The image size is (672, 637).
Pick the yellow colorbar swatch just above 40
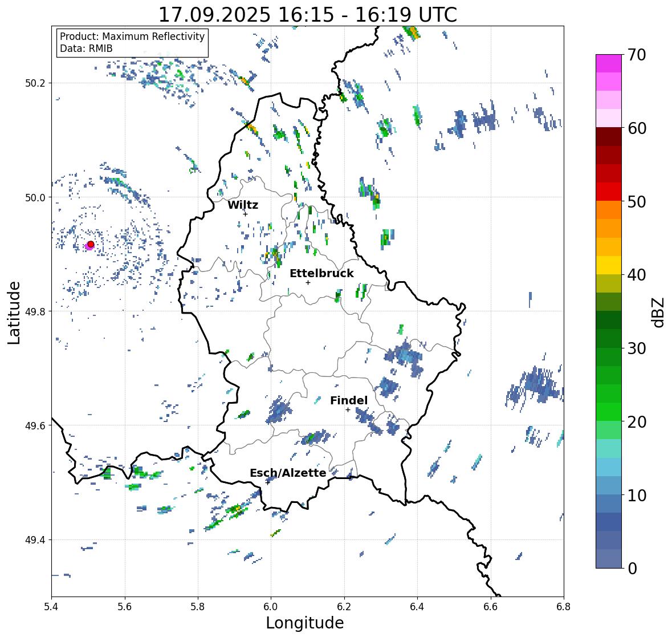[x=608, y=265]
